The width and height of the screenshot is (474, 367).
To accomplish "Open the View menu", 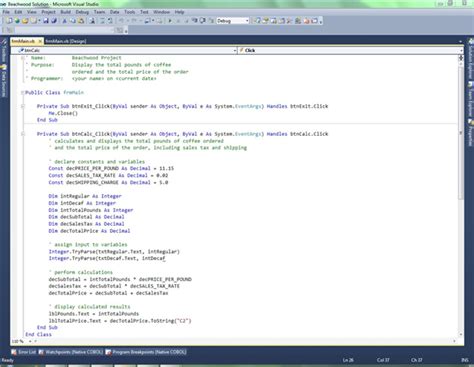I will [32, 12].
